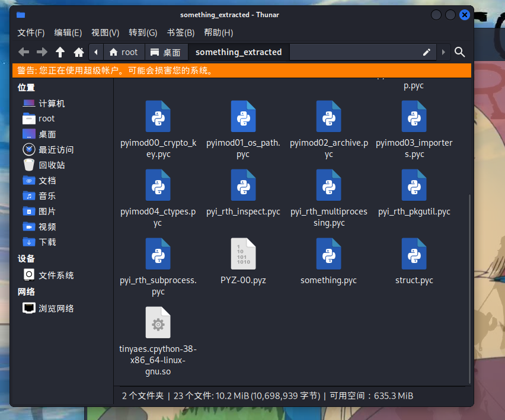Click the search magnifier icon
The image size is (505, 420).
pyautogui.click(x=459, y=52)
